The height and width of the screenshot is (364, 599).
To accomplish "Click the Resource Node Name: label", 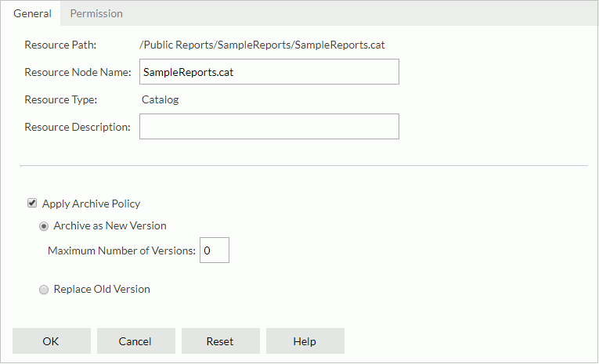I will (x=78, y=72).
